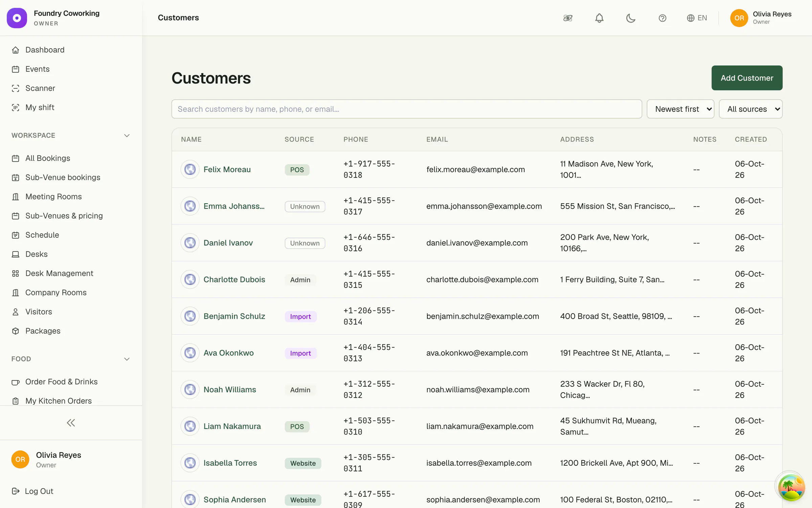Screen dimensions: 812x508
Task: Open Charlotte Dubois customer link
Action: [234, 279]
